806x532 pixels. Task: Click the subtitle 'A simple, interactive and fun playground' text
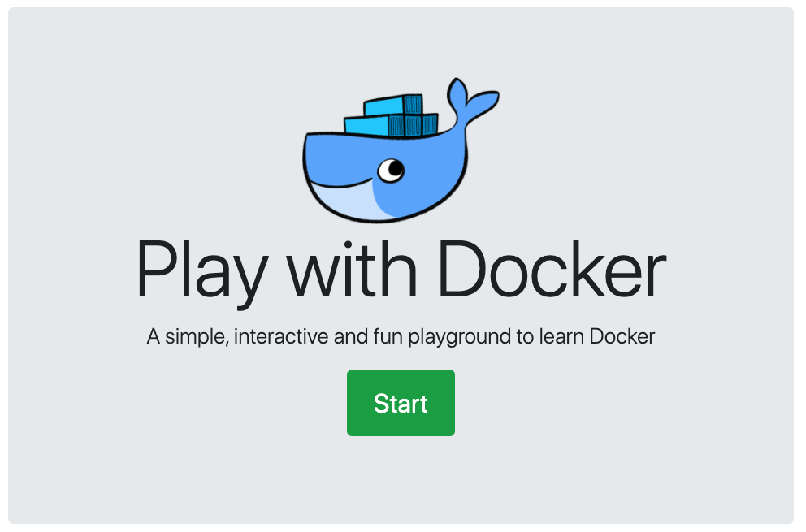[x=401, y=337]
